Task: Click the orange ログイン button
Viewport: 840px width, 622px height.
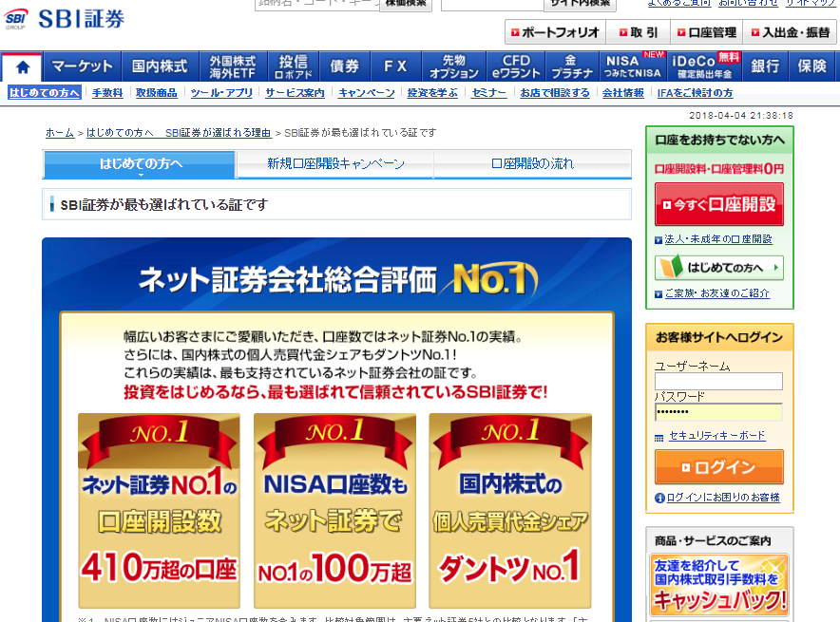Action: point(719,467)
